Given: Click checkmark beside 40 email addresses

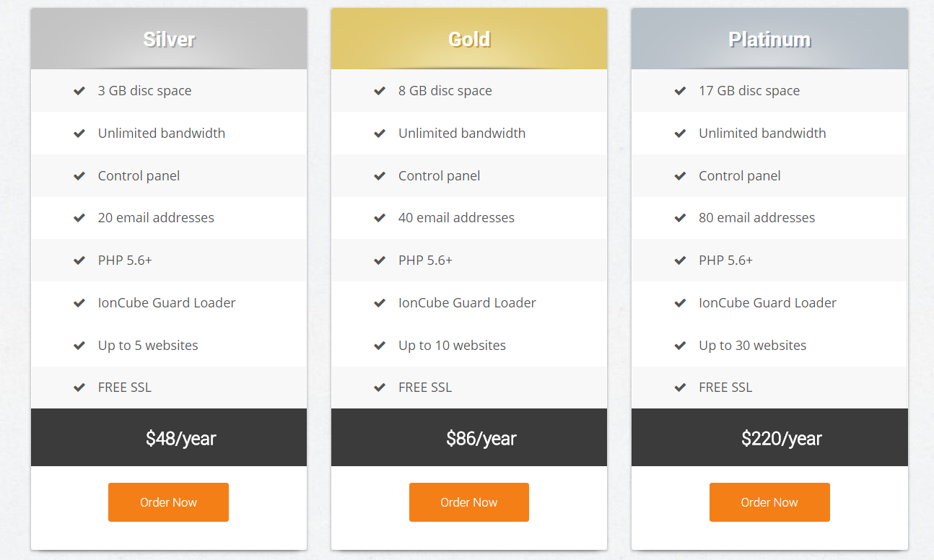Looking at the screenshot, I should coord(380,218).
